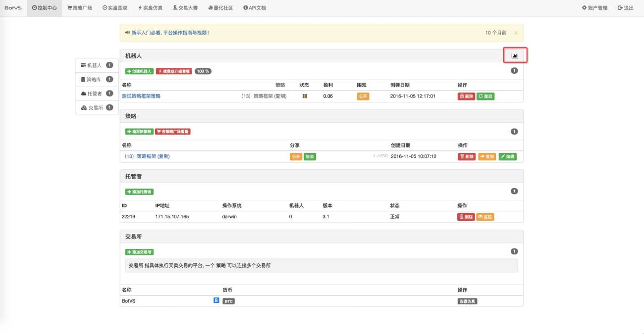Screen dimensions: 644x334
Task: Select 交易所 in the sidebar
Action: pyautogui.click(x=97, y=108)
